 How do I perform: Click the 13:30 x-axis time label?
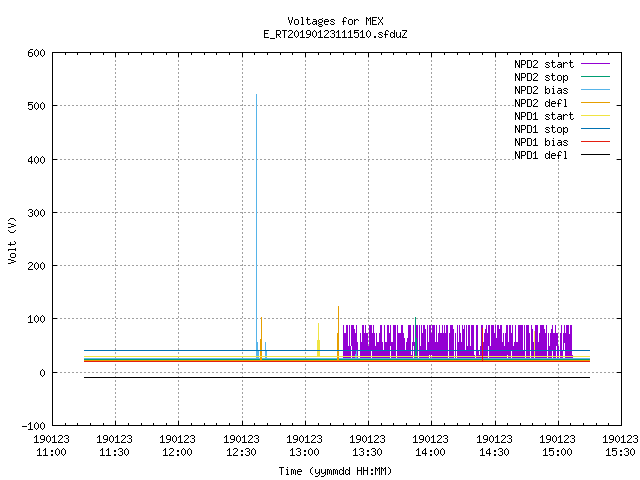point(367,452)
